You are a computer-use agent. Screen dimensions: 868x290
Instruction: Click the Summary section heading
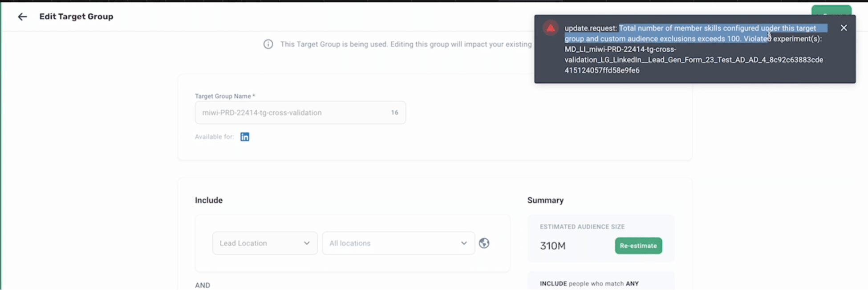545,200
